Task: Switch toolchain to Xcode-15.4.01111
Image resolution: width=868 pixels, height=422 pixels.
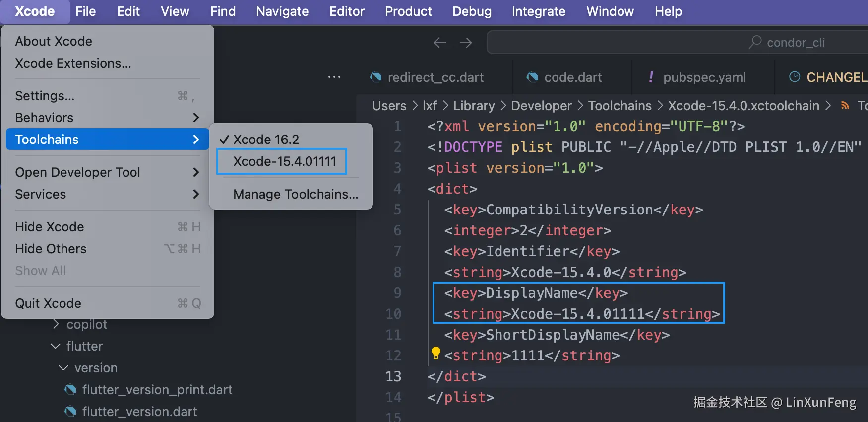Action: [284, 161]
